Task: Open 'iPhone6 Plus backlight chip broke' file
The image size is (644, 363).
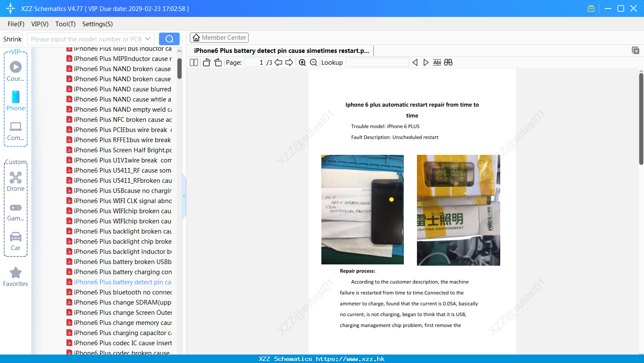Action: pyautogui.click(x=119, y=242)
